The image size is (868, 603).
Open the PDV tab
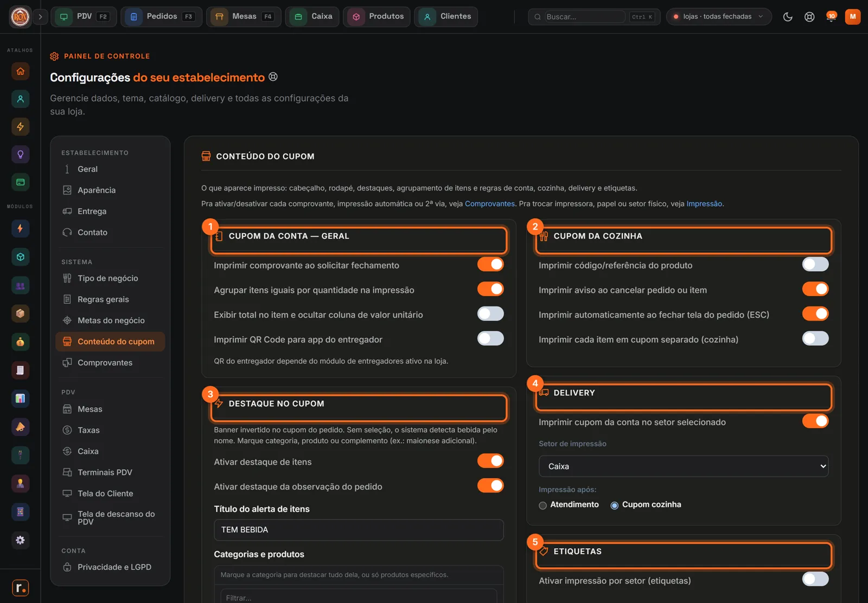(84, 17)
